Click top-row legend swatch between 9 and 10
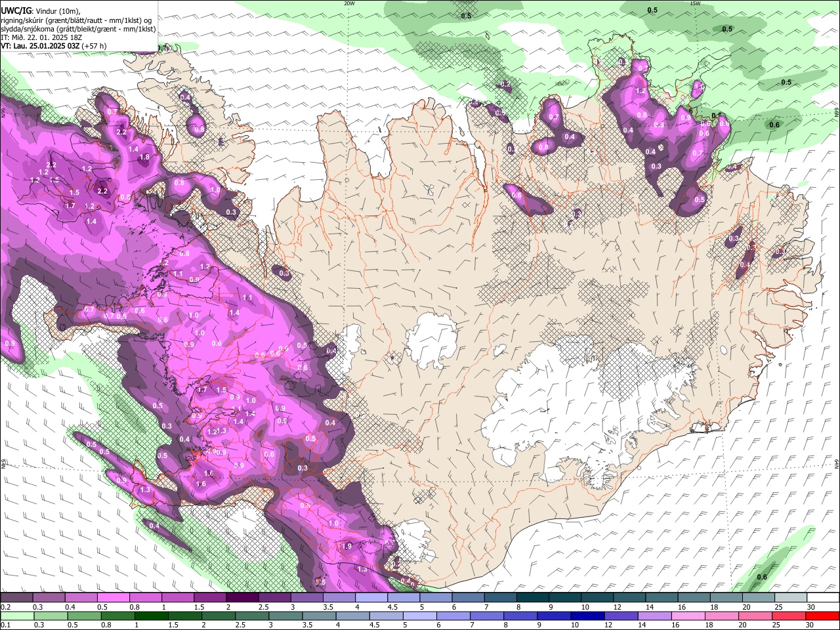This screenshot has height=630, width=840. (x=564, y=598)
